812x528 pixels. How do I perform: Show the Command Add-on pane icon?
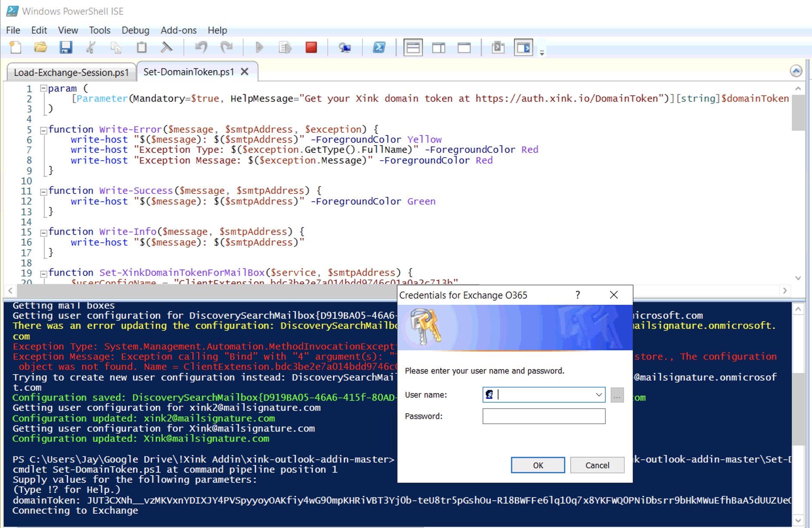524,47
